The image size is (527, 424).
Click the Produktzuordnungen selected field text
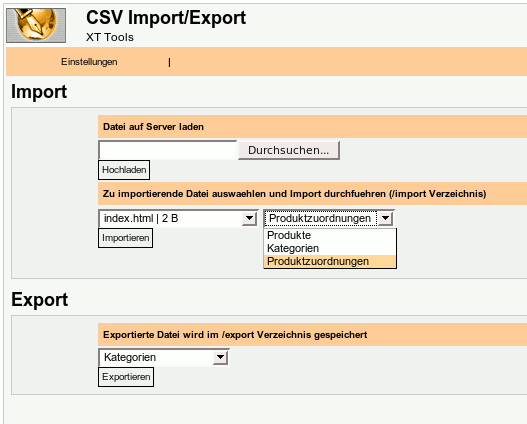coord(320,218)
